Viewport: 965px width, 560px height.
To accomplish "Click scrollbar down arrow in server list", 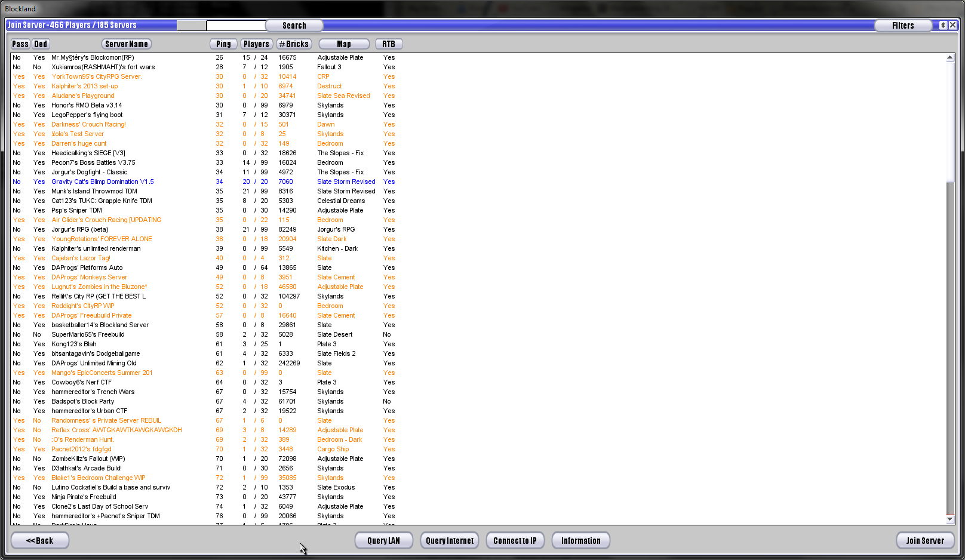I will point(949,519).
